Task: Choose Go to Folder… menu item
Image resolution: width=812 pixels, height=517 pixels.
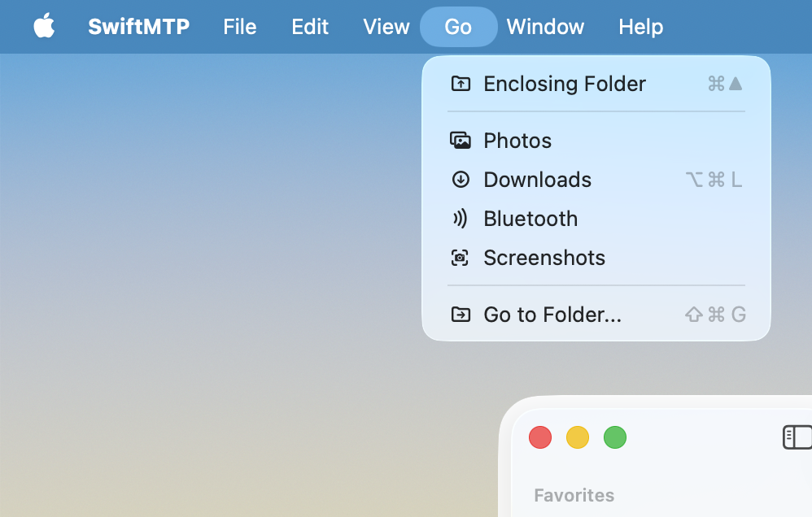Action: [x=596, y=314]
